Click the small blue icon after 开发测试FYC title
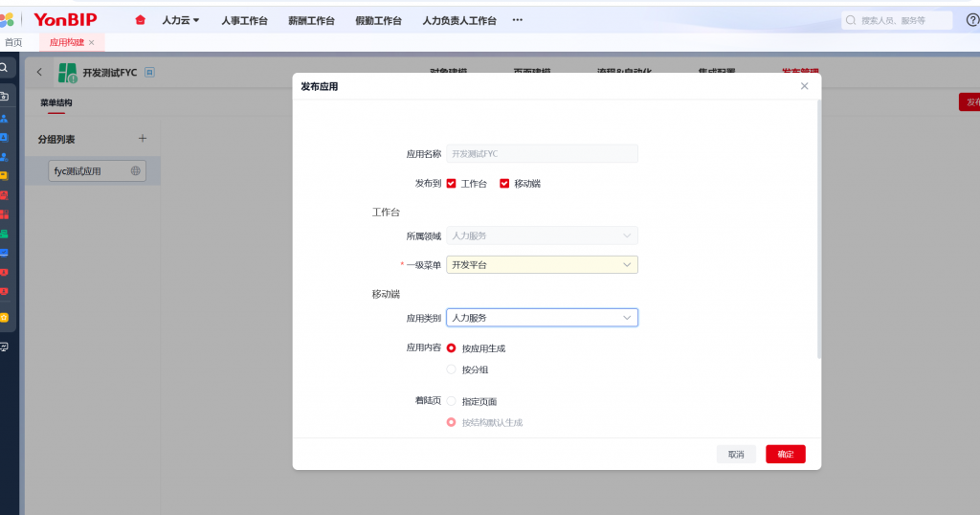980x515 pixels. 149,73
